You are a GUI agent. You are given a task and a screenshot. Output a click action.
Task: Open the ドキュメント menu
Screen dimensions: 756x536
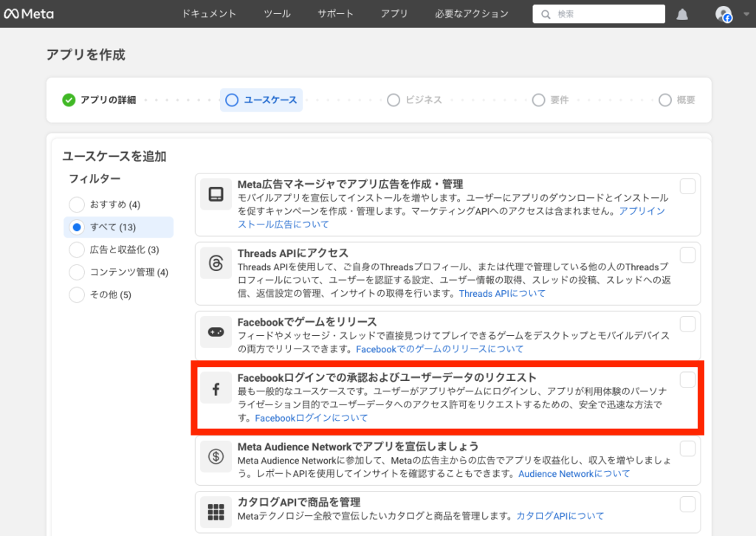(x=209, y=14)
